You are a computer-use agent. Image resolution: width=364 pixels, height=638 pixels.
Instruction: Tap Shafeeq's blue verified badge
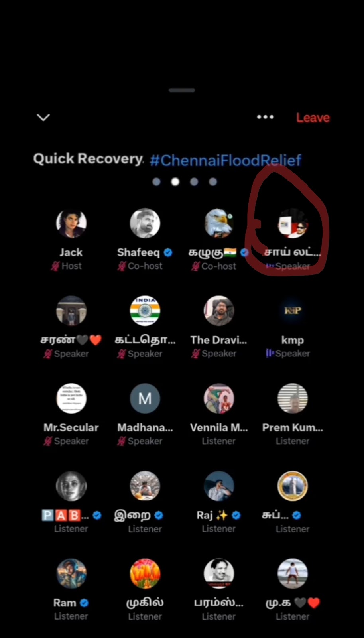coord(168,252)
